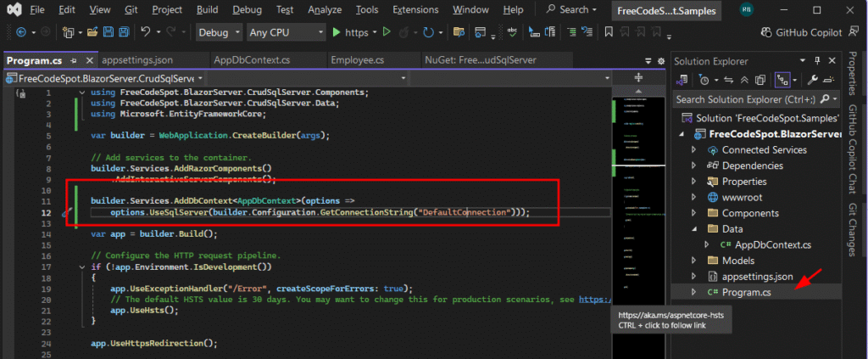Image resolution: width=868 pixels, height=359 pixels.
Task: Click the Search box in title bar
Action: [x=572, y=10]
